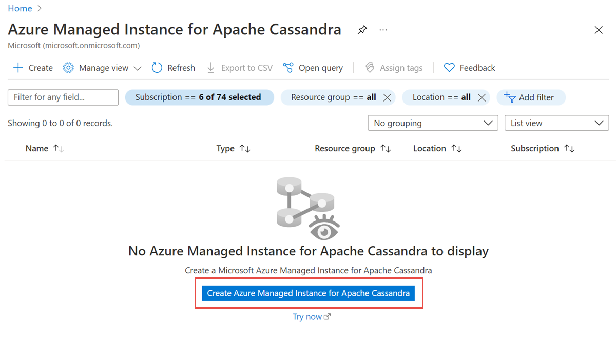616x364 pixels.
Task: Pin this page using the pin icon
Action: coord(362,30)
